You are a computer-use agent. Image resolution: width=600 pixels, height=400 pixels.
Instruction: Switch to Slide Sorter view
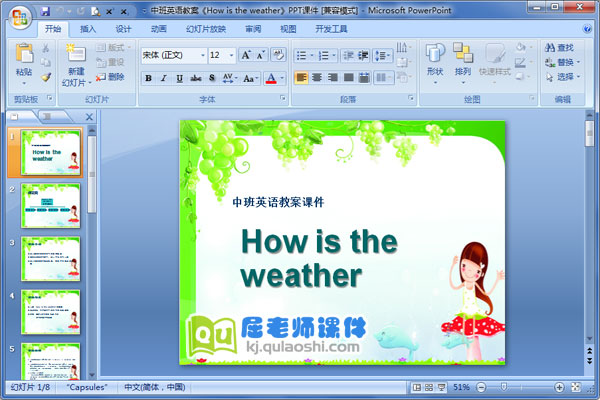point(429,387)
